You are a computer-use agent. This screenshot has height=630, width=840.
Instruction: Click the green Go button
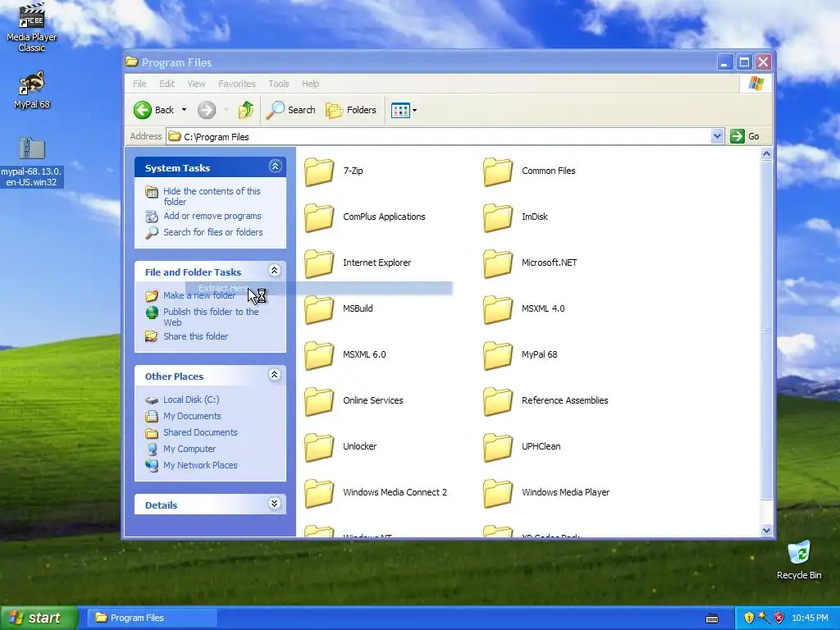point(745,137)
